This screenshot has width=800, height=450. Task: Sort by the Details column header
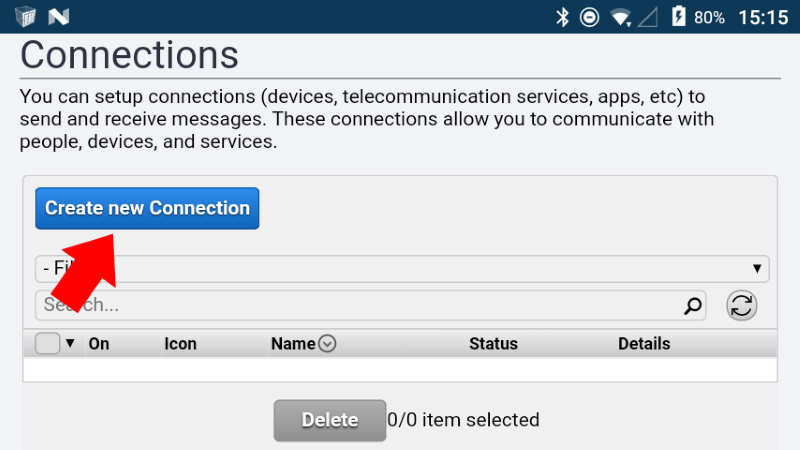point(644,344)
